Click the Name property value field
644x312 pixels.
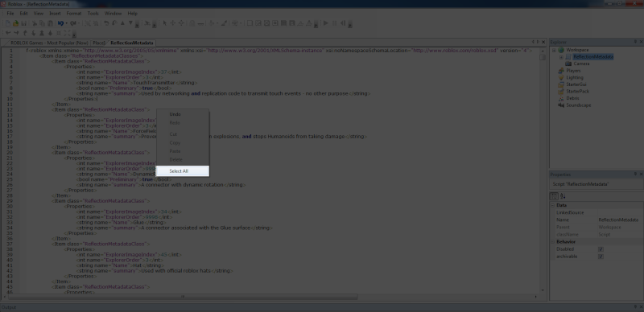[x=620, y=220]
